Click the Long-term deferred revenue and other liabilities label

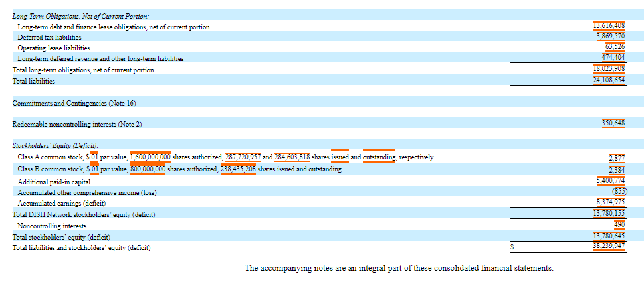point(100,58)
